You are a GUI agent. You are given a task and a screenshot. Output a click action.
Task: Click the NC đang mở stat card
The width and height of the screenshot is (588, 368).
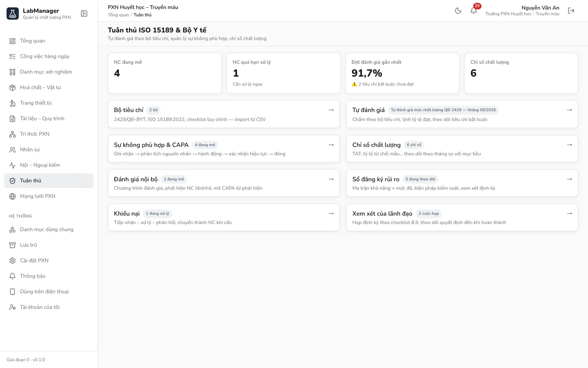(x=165, y=73)
